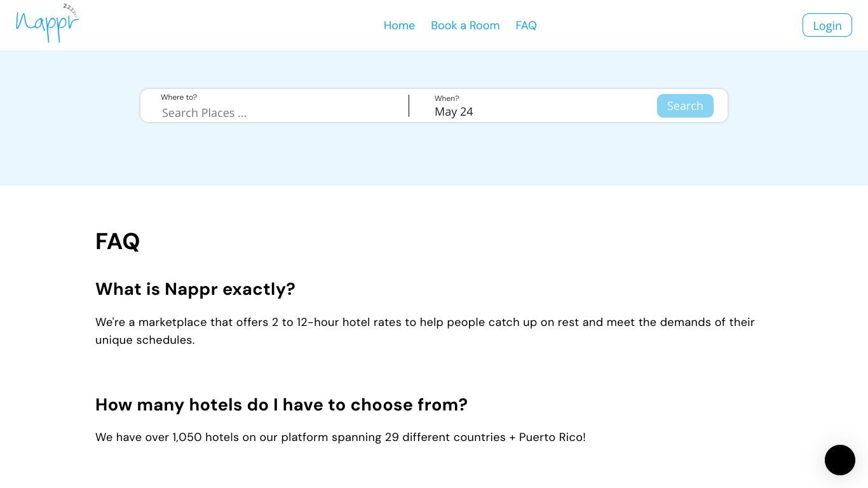
Task: Click the Login button
Action: click(827, 25)
